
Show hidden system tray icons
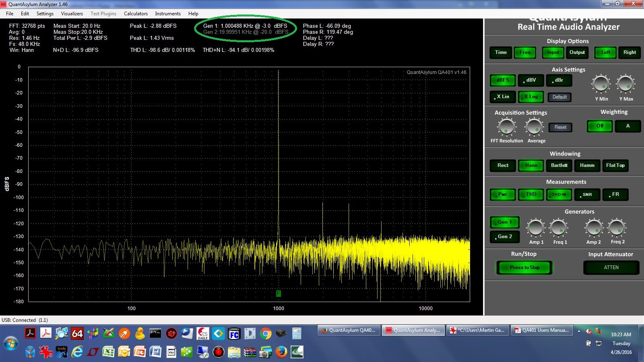click(x=579, y=331)
